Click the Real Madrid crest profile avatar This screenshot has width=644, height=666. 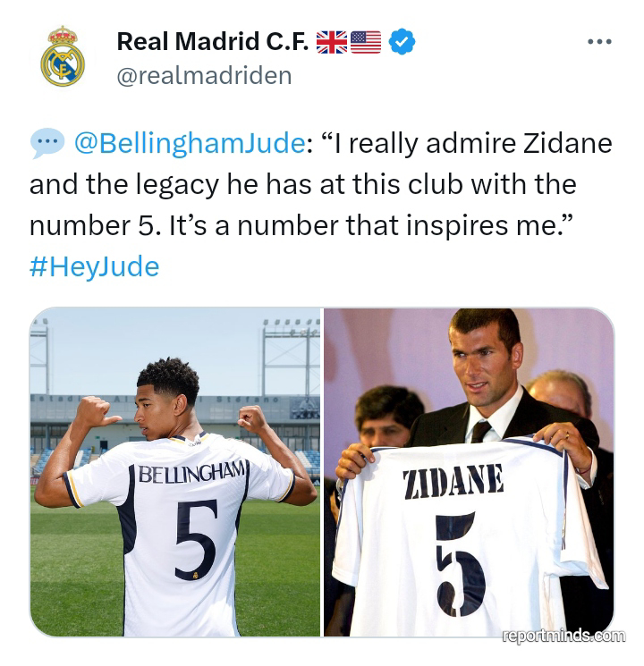63,56
